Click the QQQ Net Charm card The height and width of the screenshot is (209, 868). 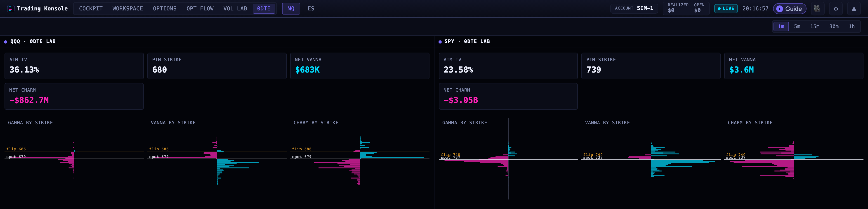(74, 96)
